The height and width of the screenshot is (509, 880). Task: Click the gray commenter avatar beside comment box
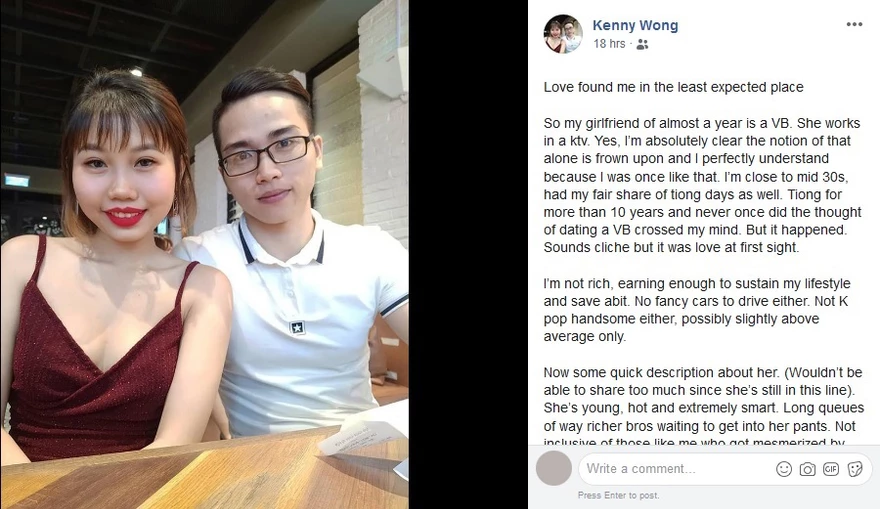[554, 468]
